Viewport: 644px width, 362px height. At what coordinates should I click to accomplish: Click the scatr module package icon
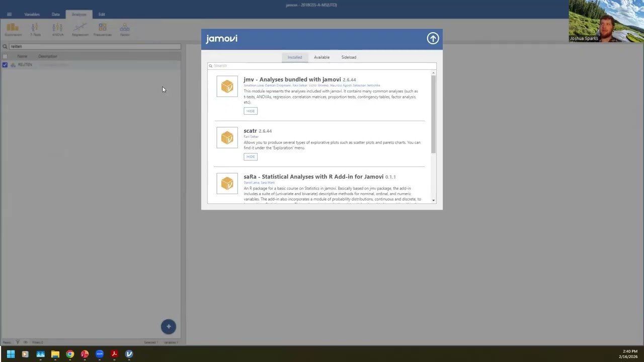pos(227,138)
